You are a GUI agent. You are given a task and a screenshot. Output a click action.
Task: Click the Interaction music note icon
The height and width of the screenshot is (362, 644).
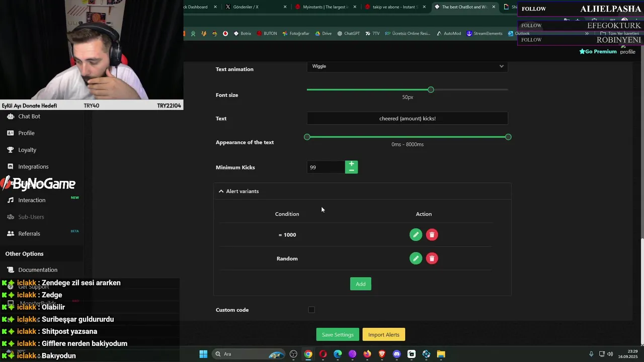(11, 200)
